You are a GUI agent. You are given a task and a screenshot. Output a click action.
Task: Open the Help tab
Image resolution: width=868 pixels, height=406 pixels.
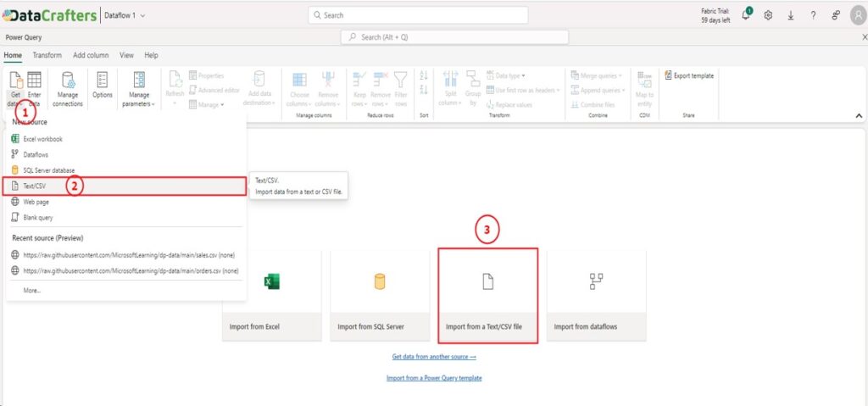click(x=151, y=55)
